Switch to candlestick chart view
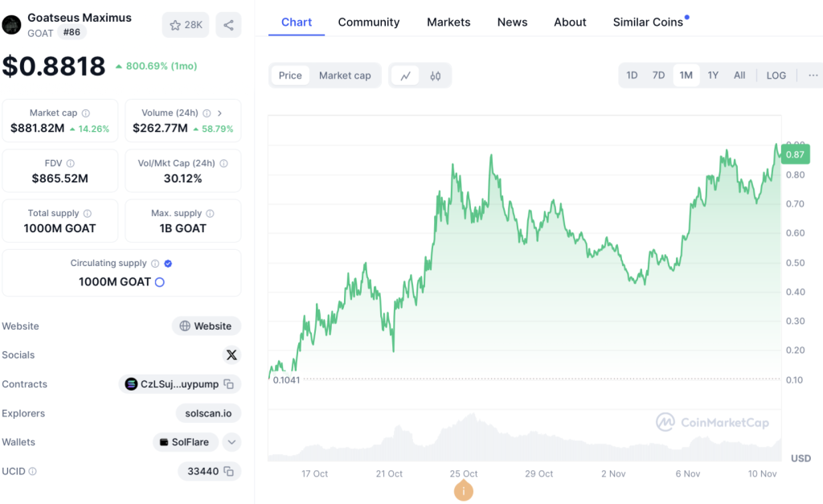The width and height of the screenshot is (823, 504). (x=435, y=76)
